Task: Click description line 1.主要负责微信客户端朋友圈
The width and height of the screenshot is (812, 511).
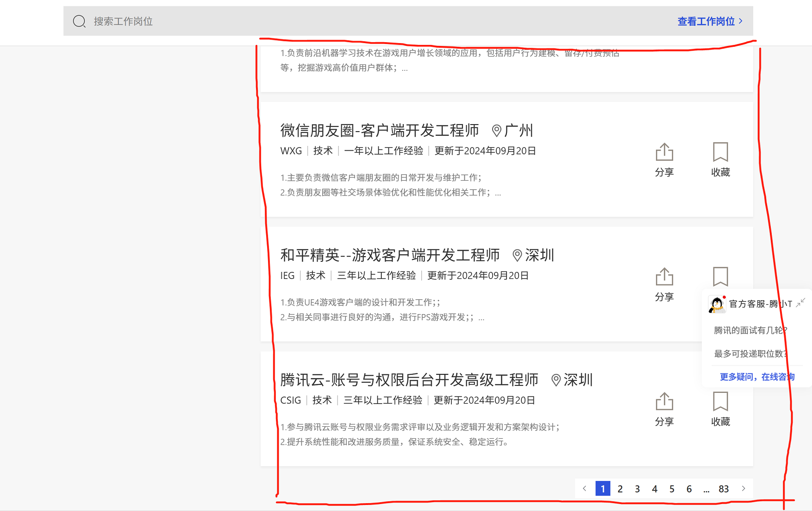Action: pos(381,178)
